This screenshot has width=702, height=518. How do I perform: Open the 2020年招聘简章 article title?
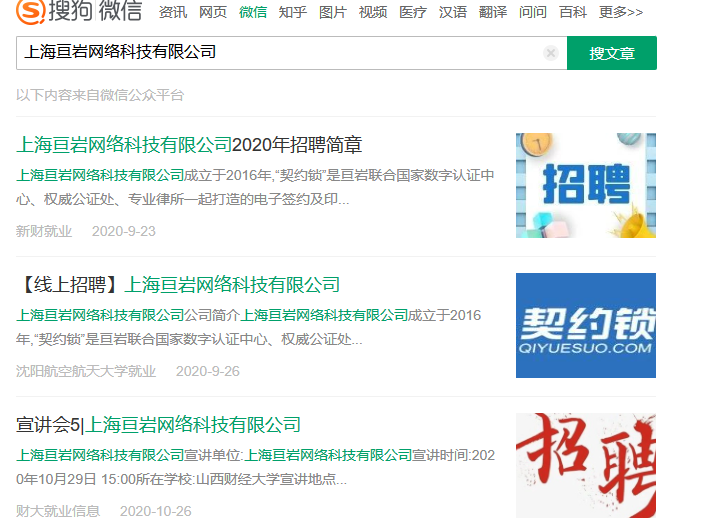click(189, 145)
